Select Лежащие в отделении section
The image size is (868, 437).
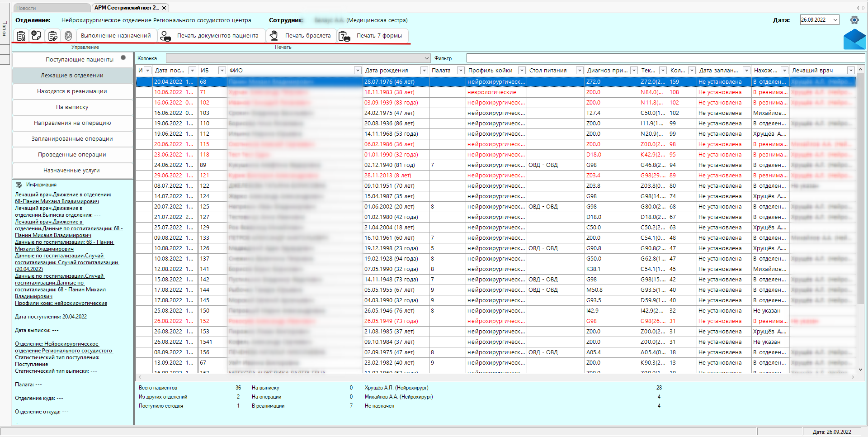(72, 75)
